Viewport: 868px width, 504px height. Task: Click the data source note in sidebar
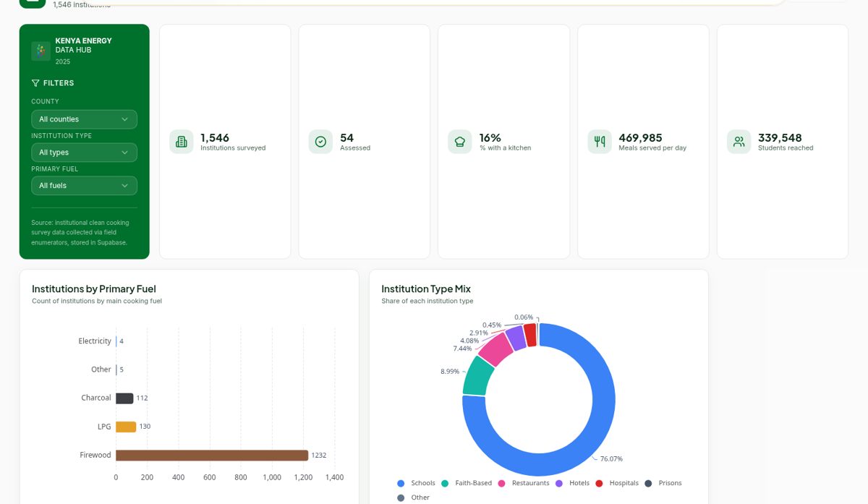click(80, 233)
